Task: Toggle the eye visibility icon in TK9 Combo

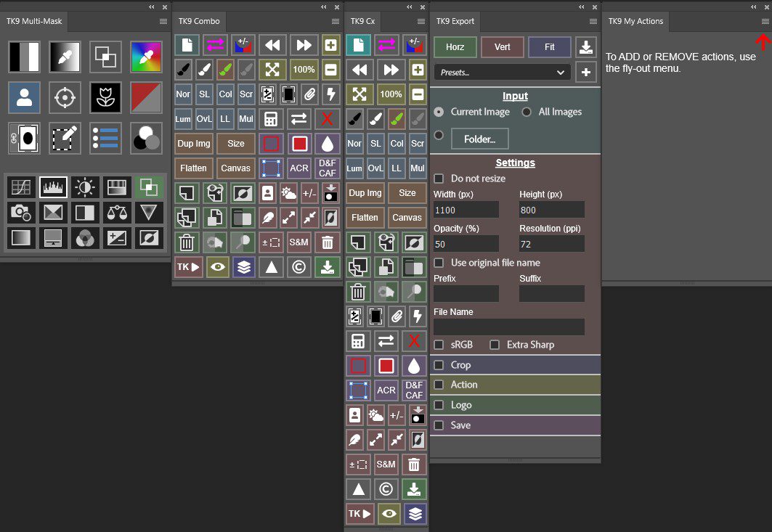Action: 218,267
